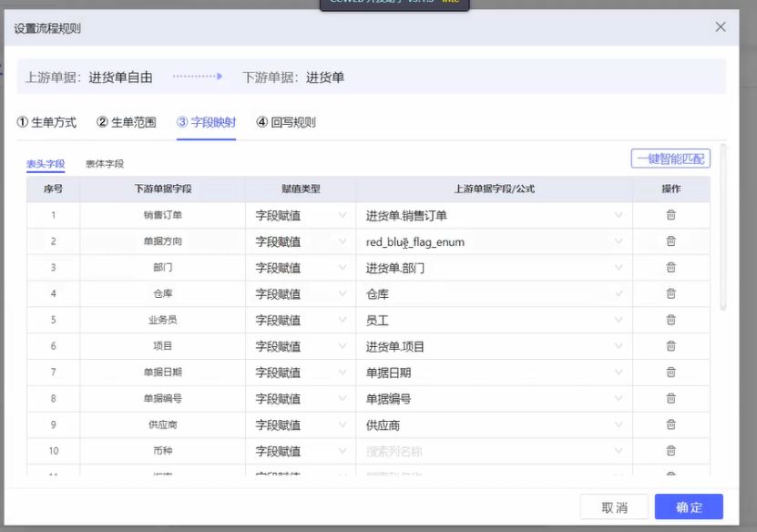Delete the 仓库 field mapping

click(670, 294)
